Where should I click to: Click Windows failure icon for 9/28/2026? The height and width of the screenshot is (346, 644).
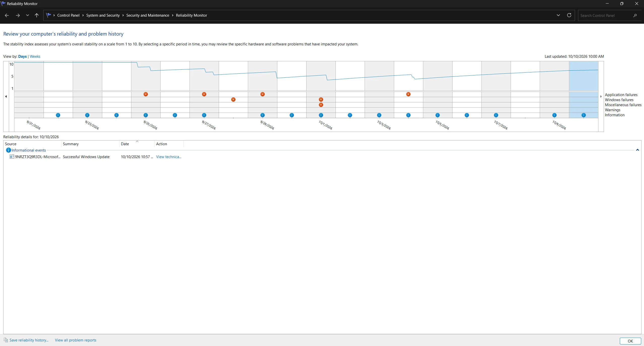pyautogui.click(x=233, y=100)
